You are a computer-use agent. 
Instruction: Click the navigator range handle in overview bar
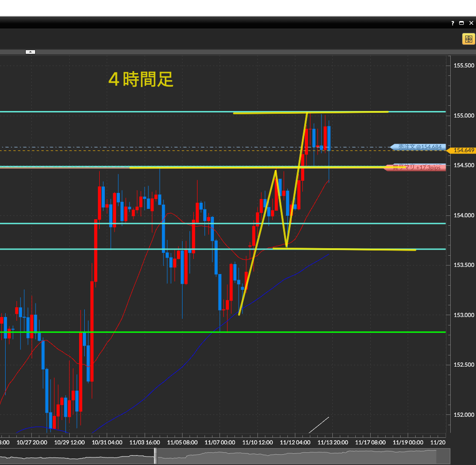(156, 456)
